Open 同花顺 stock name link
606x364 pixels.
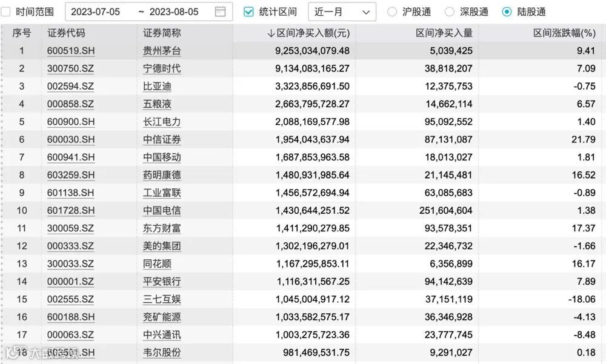[x=158, y=264]
